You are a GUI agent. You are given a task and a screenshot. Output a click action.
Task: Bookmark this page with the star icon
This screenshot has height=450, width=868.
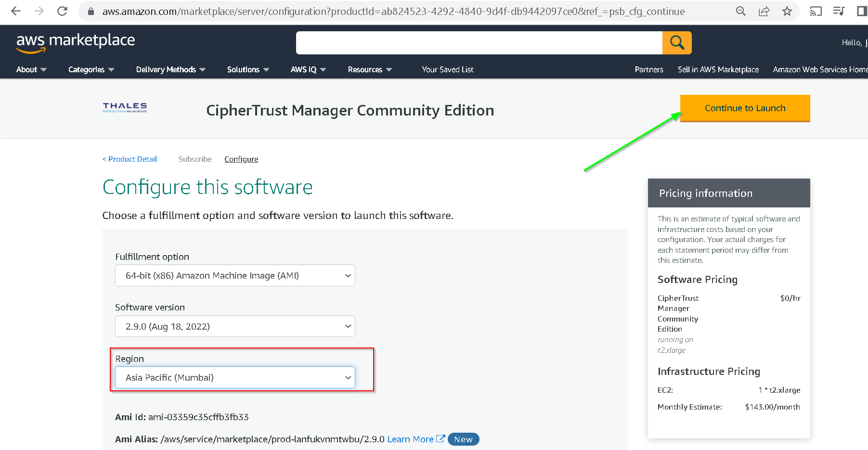[x=787, y=11]
